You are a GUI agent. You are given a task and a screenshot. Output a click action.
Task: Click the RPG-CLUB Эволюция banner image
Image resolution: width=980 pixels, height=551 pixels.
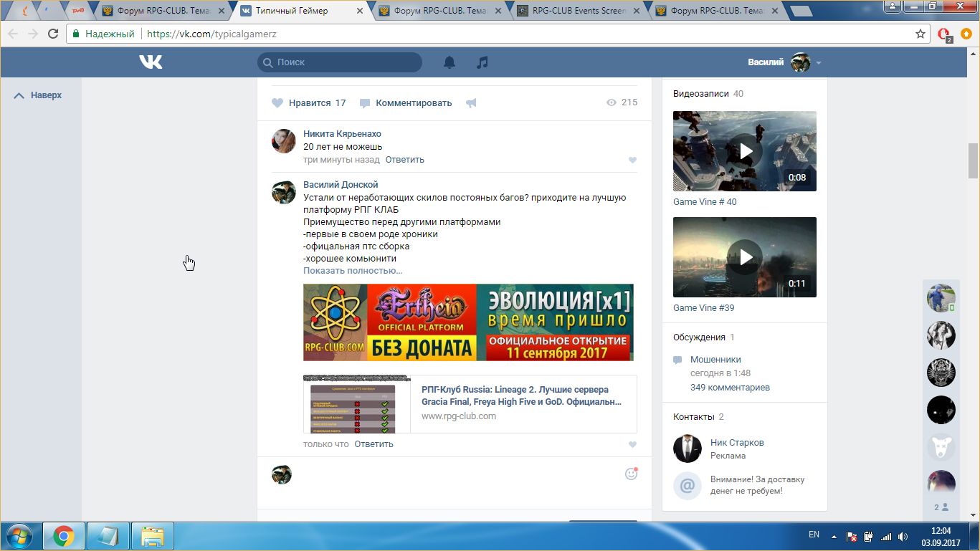(468, 322)
